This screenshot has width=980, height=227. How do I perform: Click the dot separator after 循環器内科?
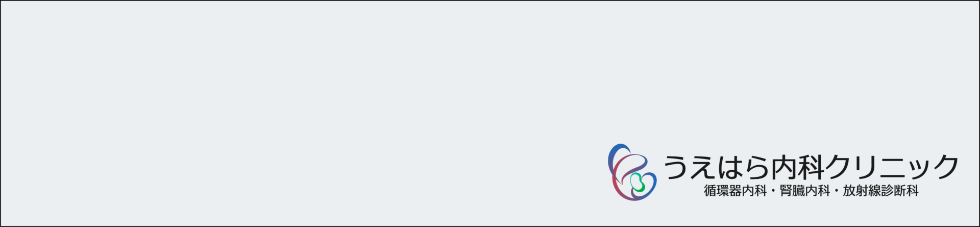[773, 191]
